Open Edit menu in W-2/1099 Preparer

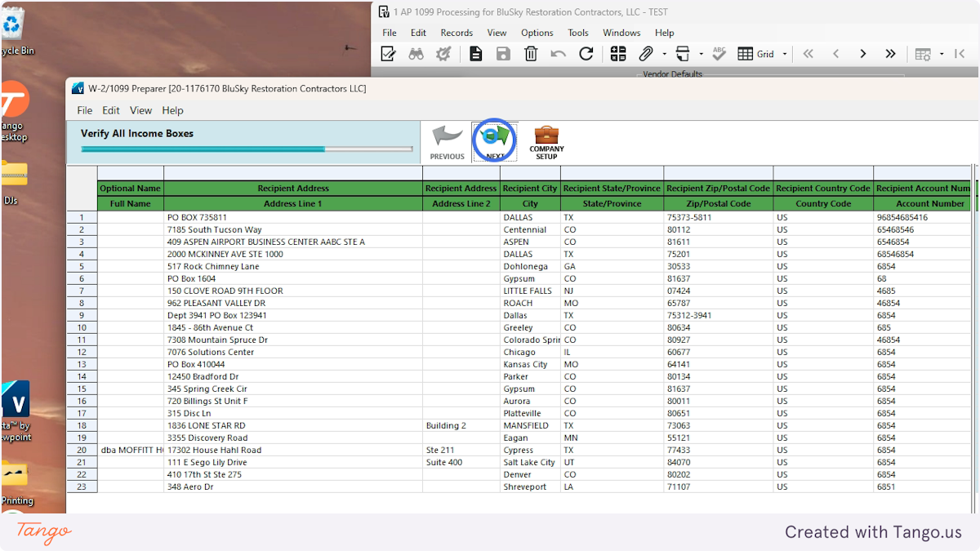pyautogui.click(x=111, y=110)
